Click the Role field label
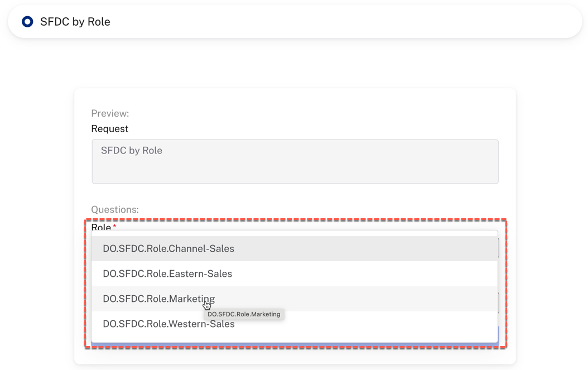The width and height of the screenshot is (588, 370). point(101,227)
